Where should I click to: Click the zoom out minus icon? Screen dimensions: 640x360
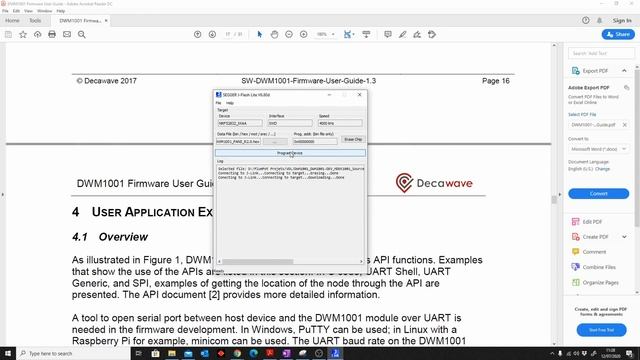pyautogui.click(x=289, y=35)
